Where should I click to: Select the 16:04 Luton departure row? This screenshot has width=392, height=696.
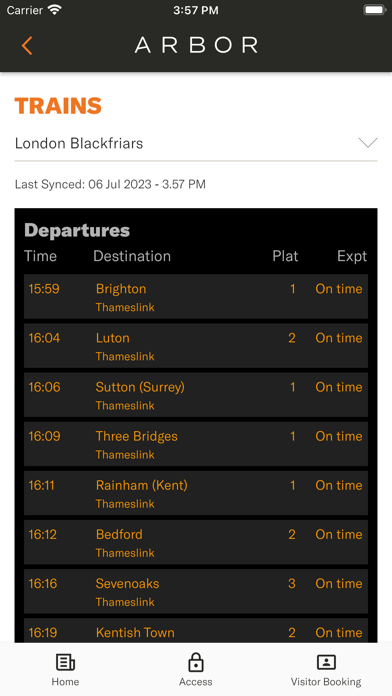[196, 346]
